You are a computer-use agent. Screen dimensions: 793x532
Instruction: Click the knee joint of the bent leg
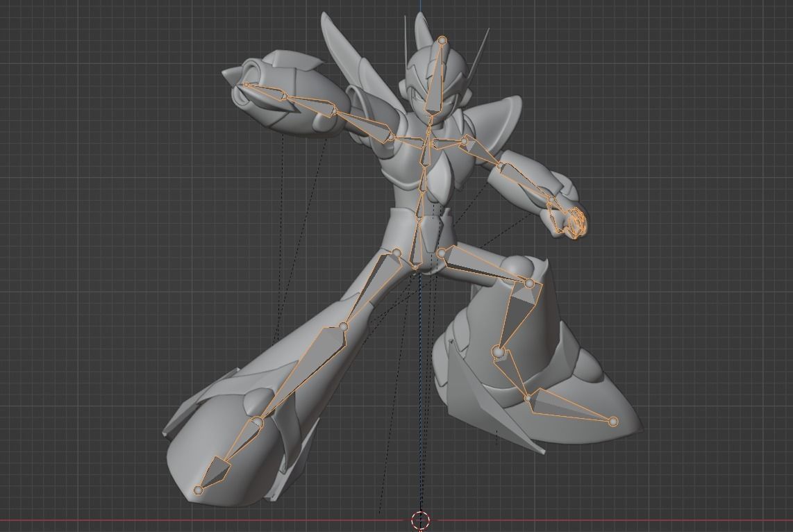pyautogui.click(x=529, y=283)
